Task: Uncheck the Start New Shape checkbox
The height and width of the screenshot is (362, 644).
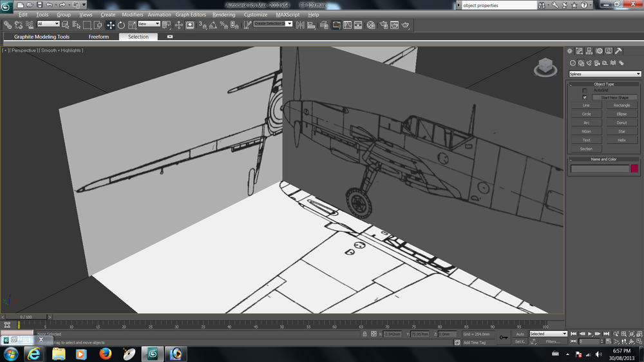Action: pos(585,97)
